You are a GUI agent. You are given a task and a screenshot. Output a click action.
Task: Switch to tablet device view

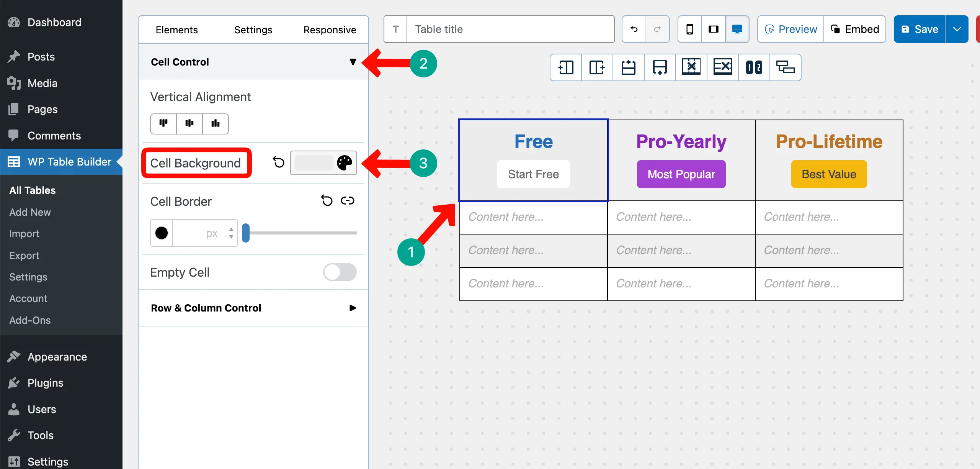[714, 29]
